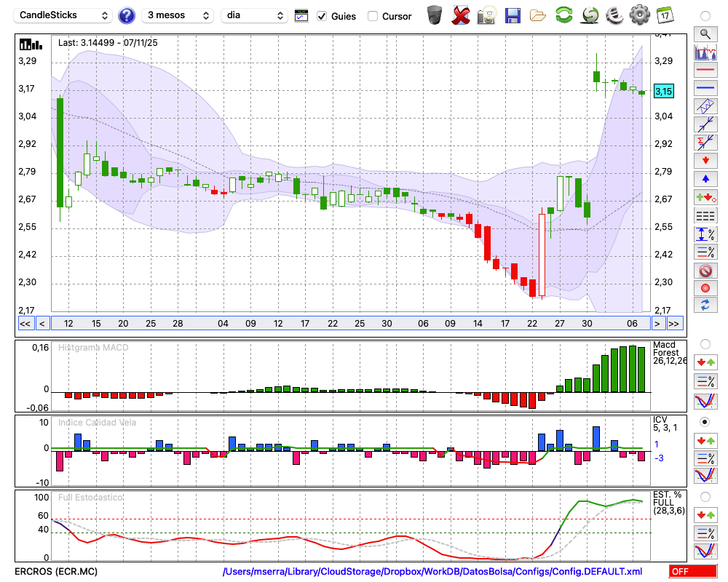
Task: Open the settings gear icon
Action: point(639,15)
